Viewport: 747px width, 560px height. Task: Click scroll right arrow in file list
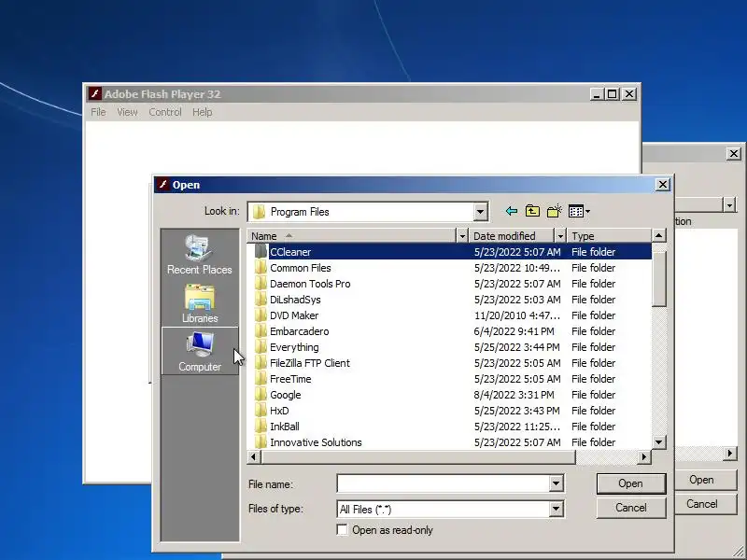644,456
